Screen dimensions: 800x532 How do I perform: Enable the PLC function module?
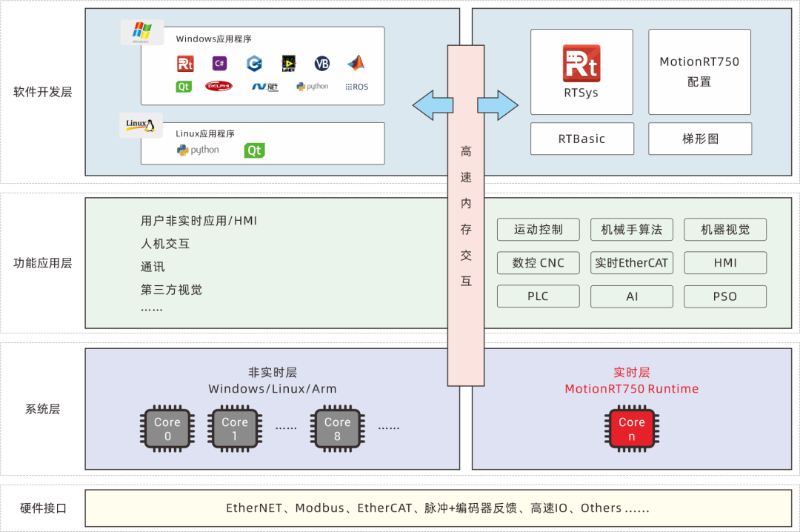538,296
